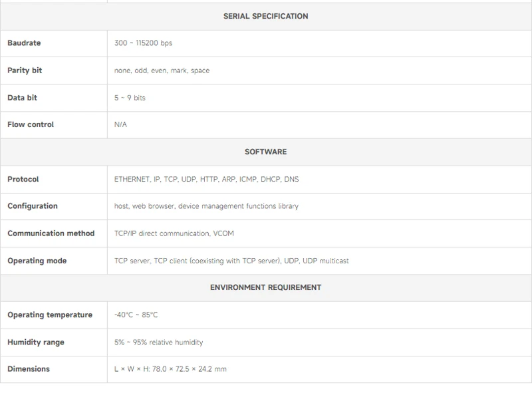The width and height of the screenshot is (532, 411).
Task: Select the TCP/IP direct communication, VCOM value
Action: pyautogui.click(x=174, y=233)
